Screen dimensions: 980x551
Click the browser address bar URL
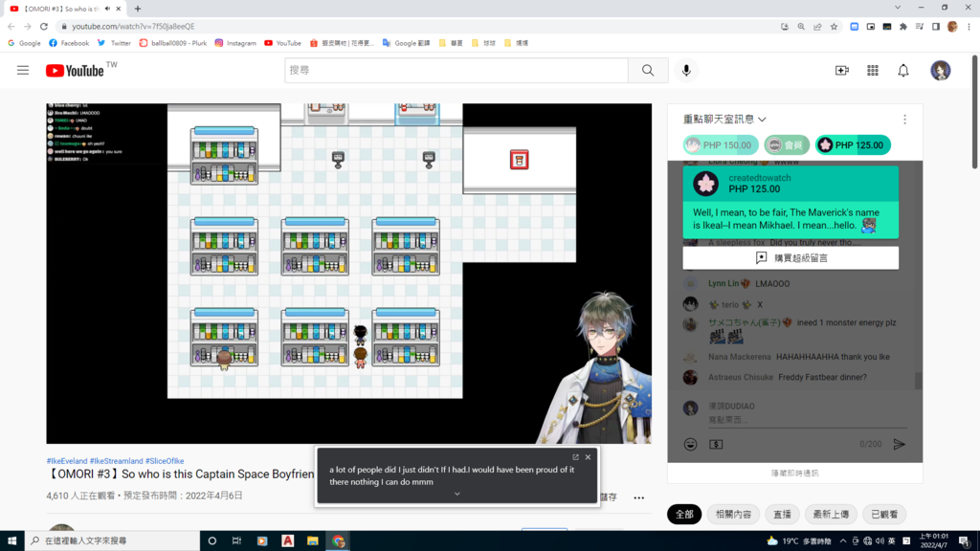coord(133,26)
